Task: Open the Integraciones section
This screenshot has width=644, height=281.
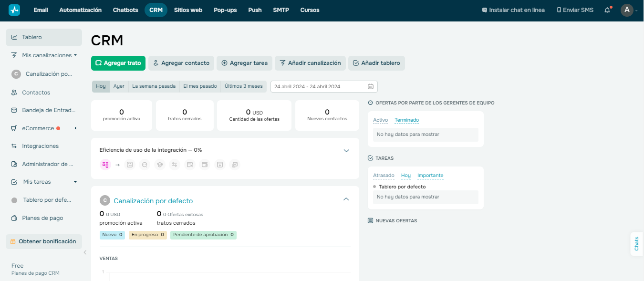Action: click(x=14, y=146)
